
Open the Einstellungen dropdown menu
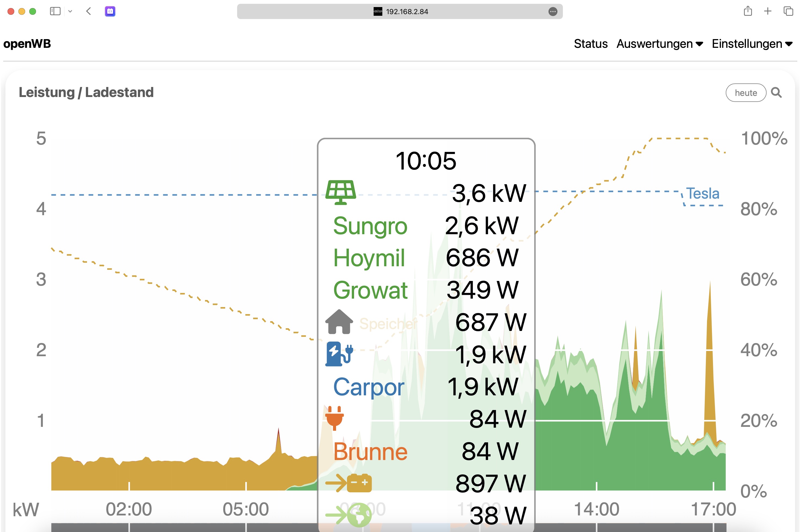[752, 44]
